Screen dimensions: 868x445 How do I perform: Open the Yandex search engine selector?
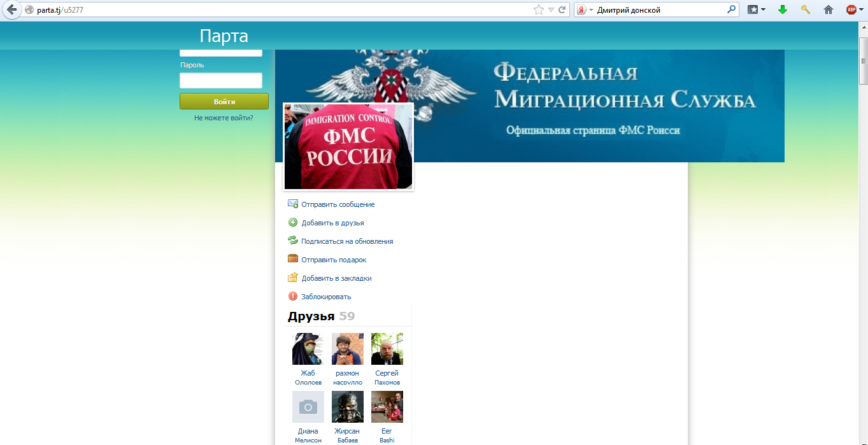[585, 10]
